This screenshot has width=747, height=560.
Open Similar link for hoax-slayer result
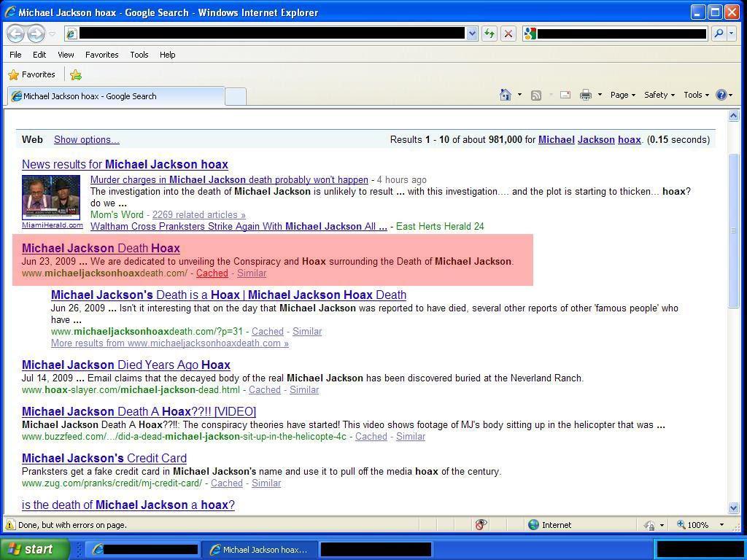coord(304,390)
